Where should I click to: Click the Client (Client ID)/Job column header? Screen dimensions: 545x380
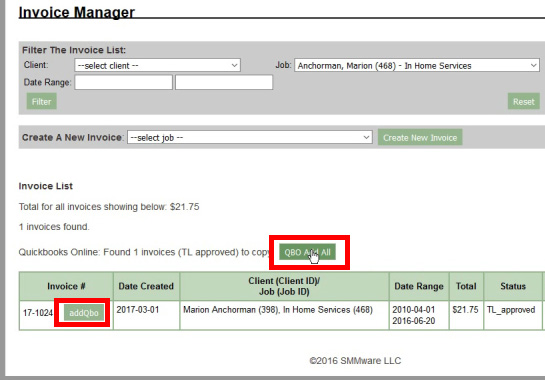(x=284, y=286)
